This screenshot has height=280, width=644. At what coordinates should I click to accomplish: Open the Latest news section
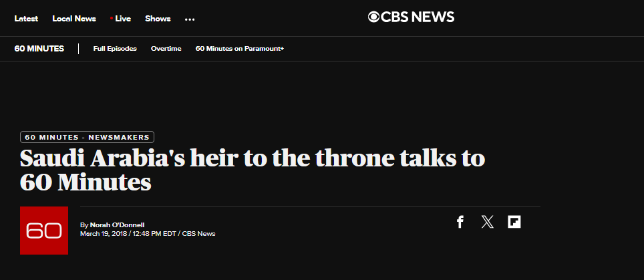click(26, 19)
